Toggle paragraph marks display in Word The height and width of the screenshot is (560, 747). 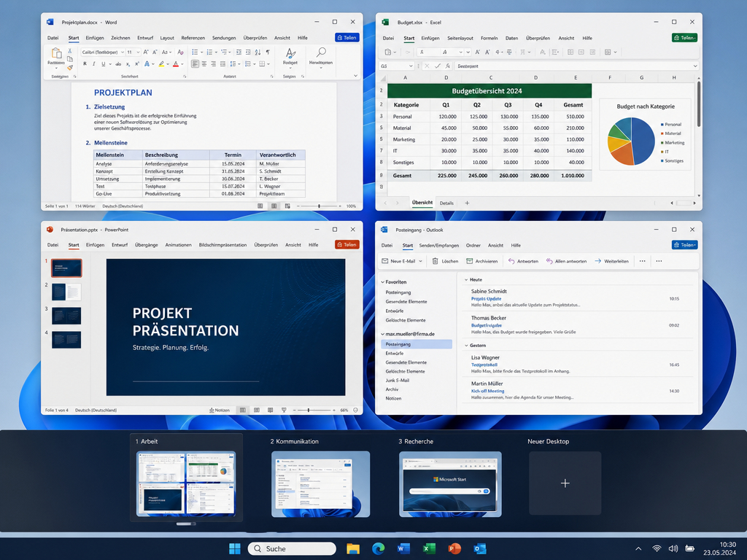(268, 52)
